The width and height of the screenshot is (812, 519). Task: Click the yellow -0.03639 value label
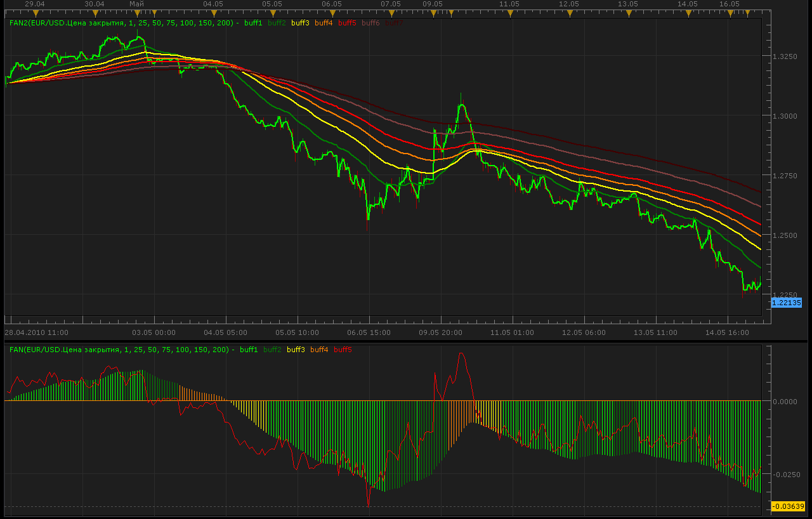pos(788,506)
